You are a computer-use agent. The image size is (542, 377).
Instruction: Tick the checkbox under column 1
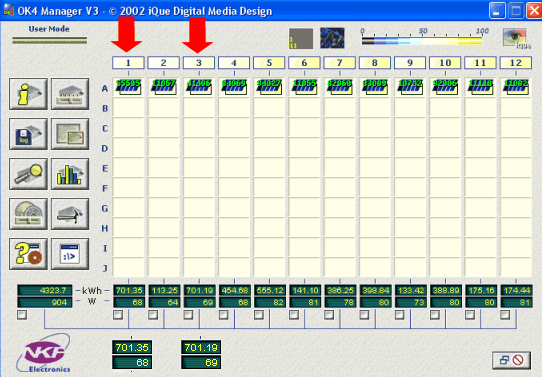point(118,314)
